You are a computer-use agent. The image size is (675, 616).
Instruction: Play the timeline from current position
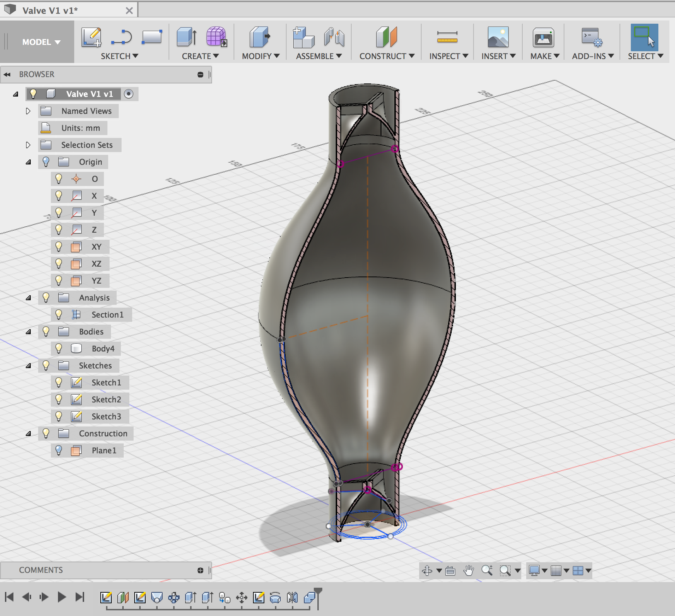(x=61, y=597)
